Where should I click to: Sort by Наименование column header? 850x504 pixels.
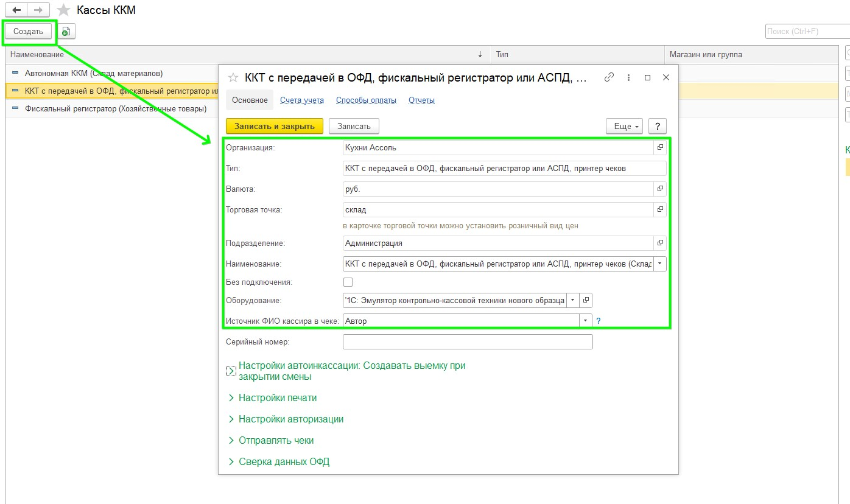(247, 55)
